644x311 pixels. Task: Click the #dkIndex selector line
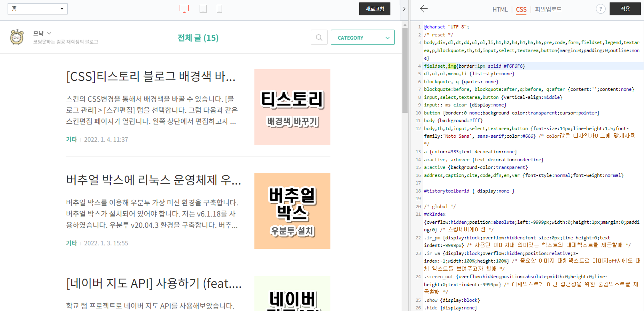(x=434, y=214)
